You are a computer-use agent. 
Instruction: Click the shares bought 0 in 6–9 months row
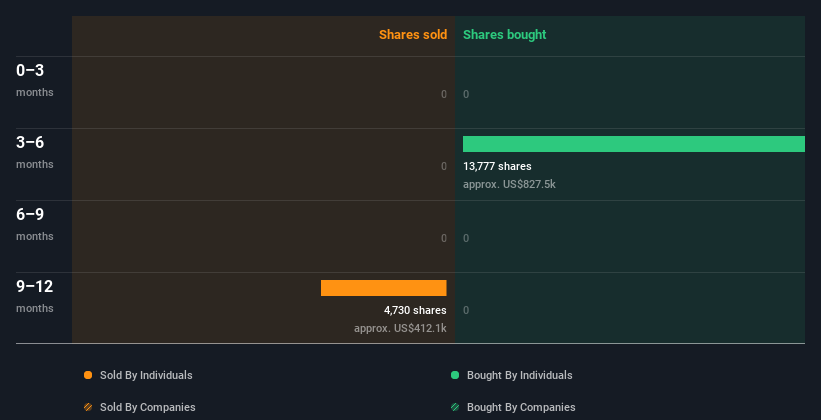(x=466, y=238)
